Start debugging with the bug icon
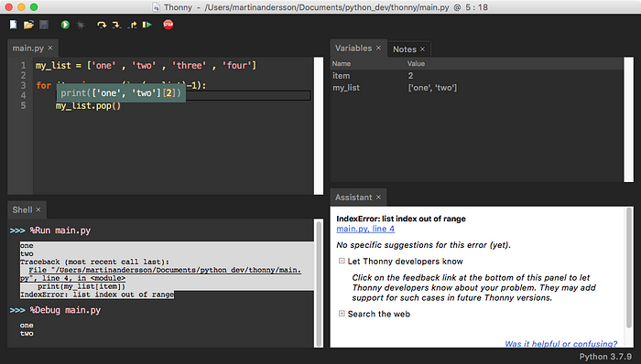Screen dimensions: 641x364 (81, 25)
